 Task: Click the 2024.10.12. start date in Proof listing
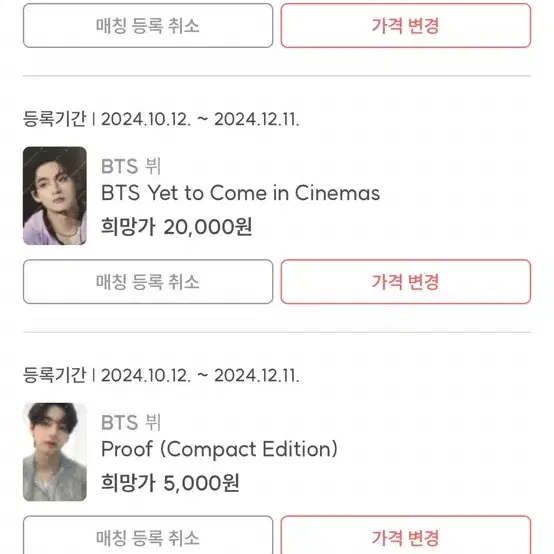coord(146,375)
